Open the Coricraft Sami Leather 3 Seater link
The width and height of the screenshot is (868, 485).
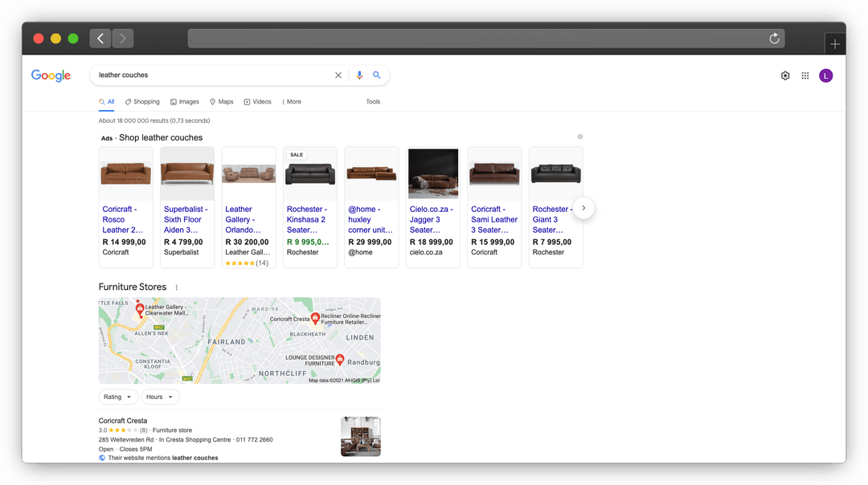[494, 219]
